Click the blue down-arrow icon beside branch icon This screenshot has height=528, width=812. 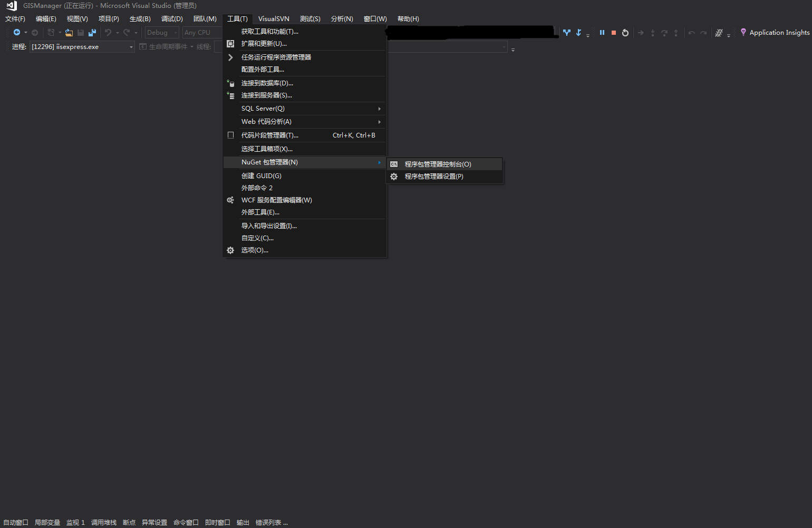[x=578, y=33]
